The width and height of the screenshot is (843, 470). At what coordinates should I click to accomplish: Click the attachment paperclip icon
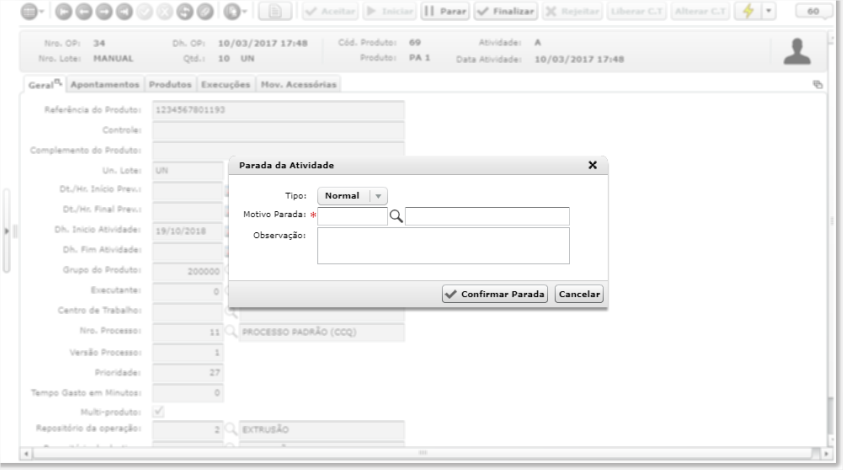tap(205, 11)
